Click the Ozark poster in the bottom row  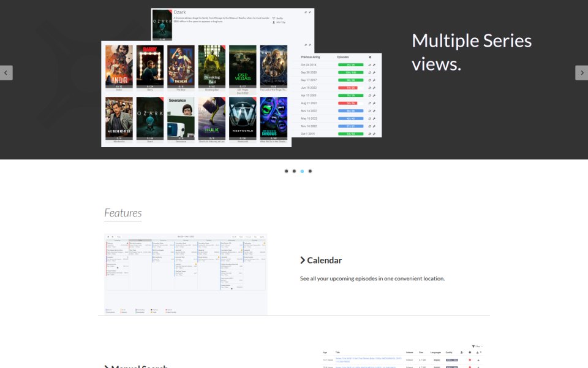150,118
